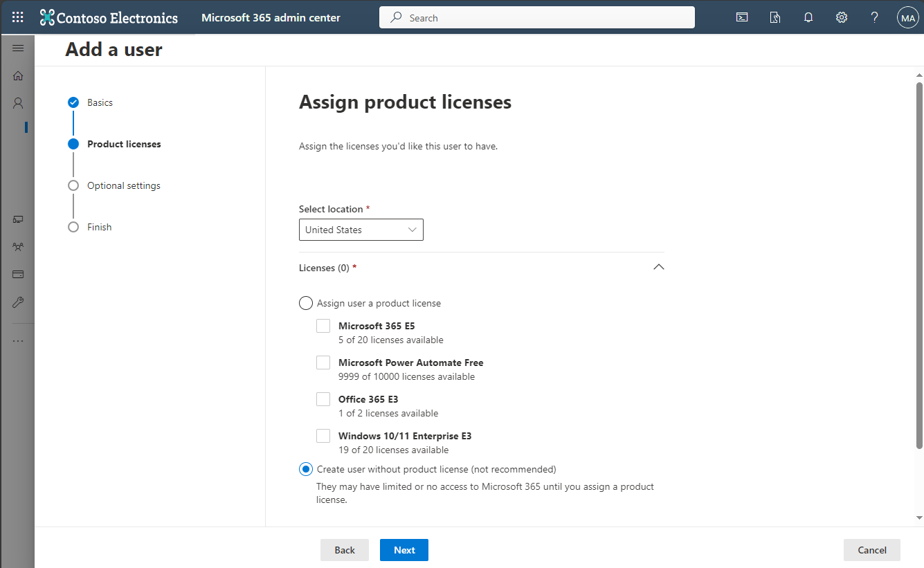Open Cloud Shell icon in header
The width and height of the screenshot is (924, 568).
tap(742, 17)
